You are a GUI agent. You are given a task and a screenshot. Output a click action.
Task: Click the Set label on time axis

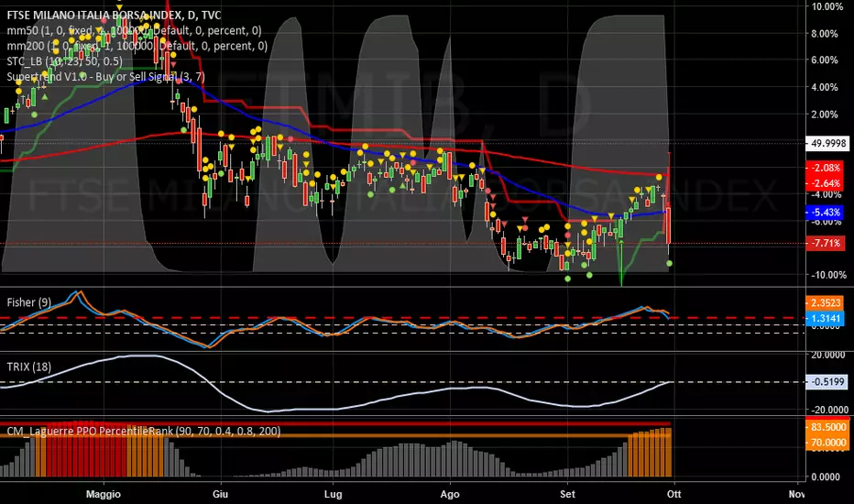coord(567,494)
